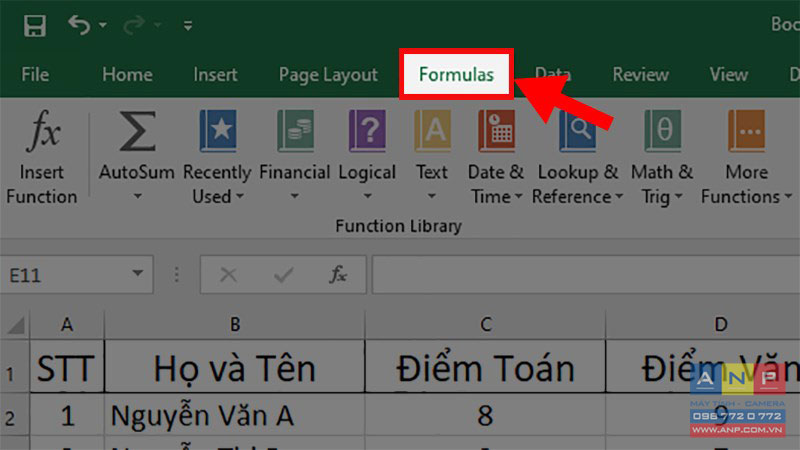Click the Select All corner triangle

[x=15, y=324]
